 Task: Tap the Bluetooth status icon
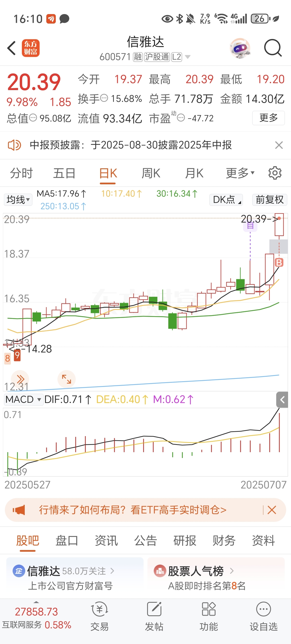(x=179, y=19)
